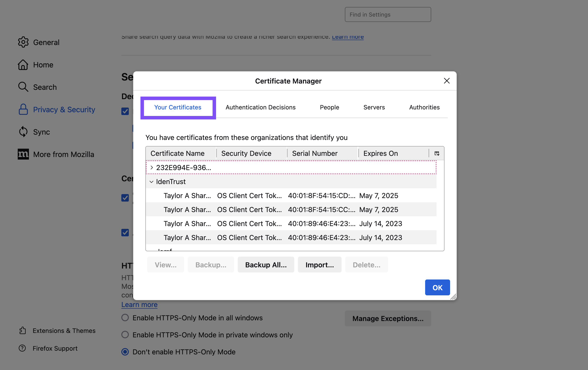Select HTTPS-Only Mode in private windows only
Viewport: 588px width, 370px height.
point(125,335)
